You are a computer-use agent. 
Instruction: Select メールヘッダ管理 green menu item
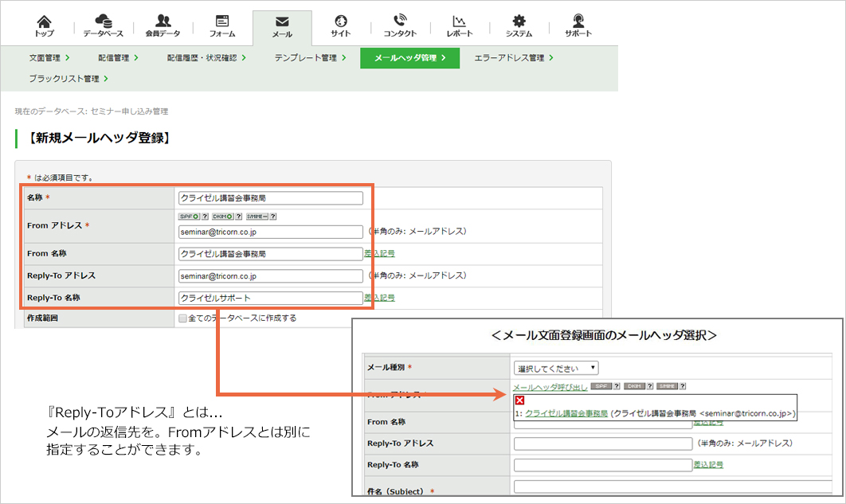410,57
